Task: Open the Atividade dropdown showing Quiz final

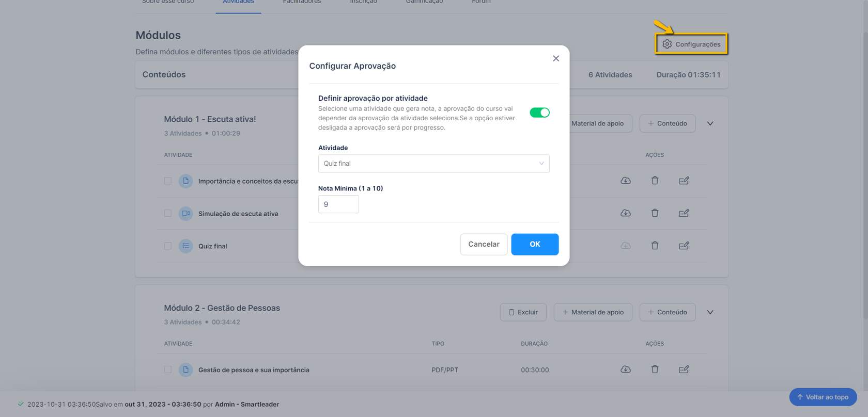Action: click(x=433, y=164)
